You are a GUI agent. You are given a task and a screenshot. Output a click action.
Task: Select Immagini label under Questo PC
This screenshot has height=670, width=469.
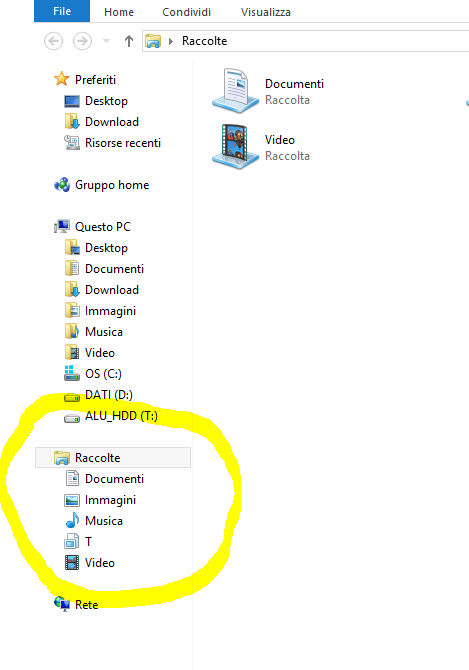110,311
